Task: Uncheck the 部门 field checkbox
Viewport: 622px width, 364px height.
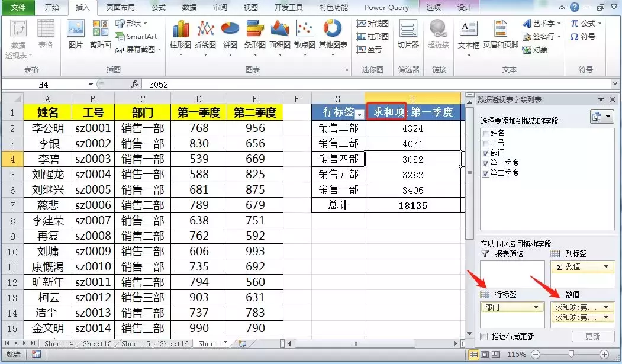Action: 485,153
